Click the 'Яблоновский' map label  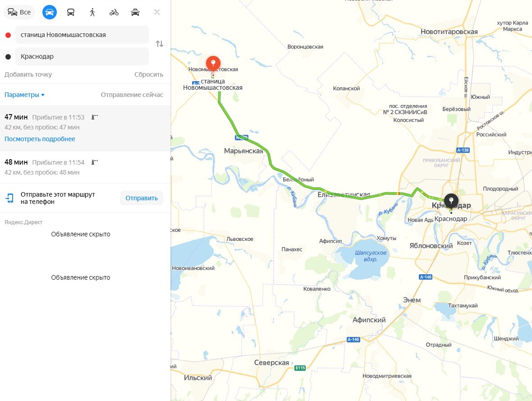(x=431, y=246)
